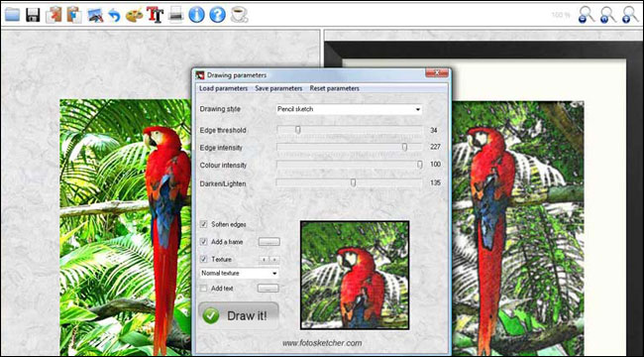The image size is (644, 357).
Task: Click the sketched parrot result in right panel
Action: (x=517, y=228)
